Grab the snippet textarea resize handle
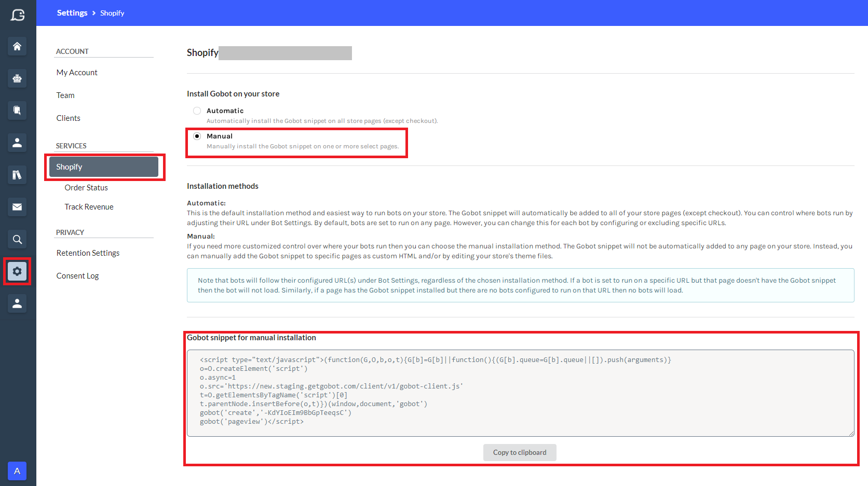 point(851,433)
